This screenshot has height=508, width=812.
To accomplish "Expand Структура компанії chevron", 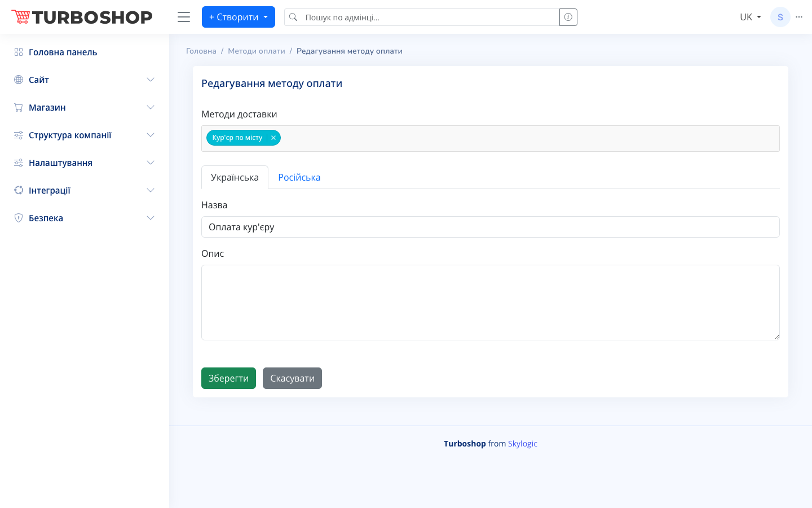I will (x=151, y=135).
